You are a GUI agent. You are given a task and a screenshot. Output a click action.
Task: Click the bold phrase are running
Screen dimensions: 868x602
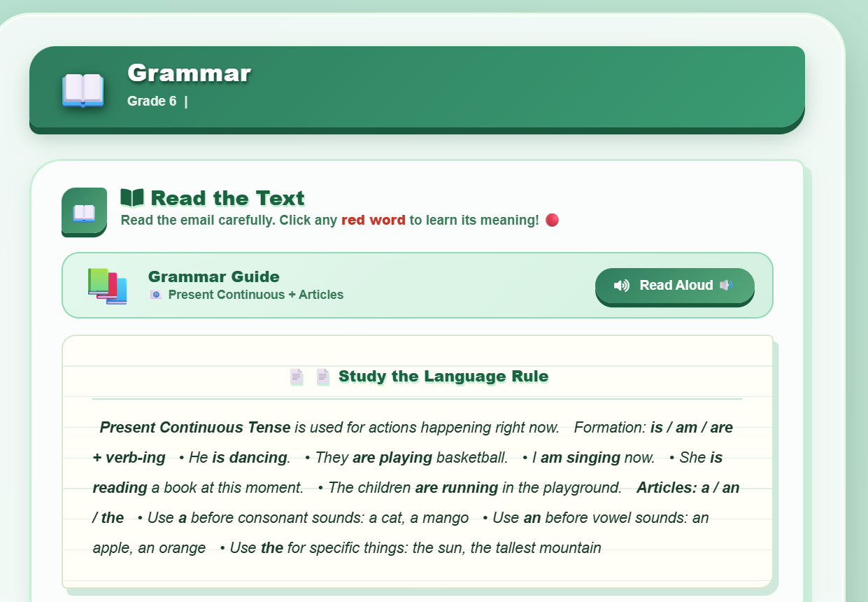(x=457, y=488)
